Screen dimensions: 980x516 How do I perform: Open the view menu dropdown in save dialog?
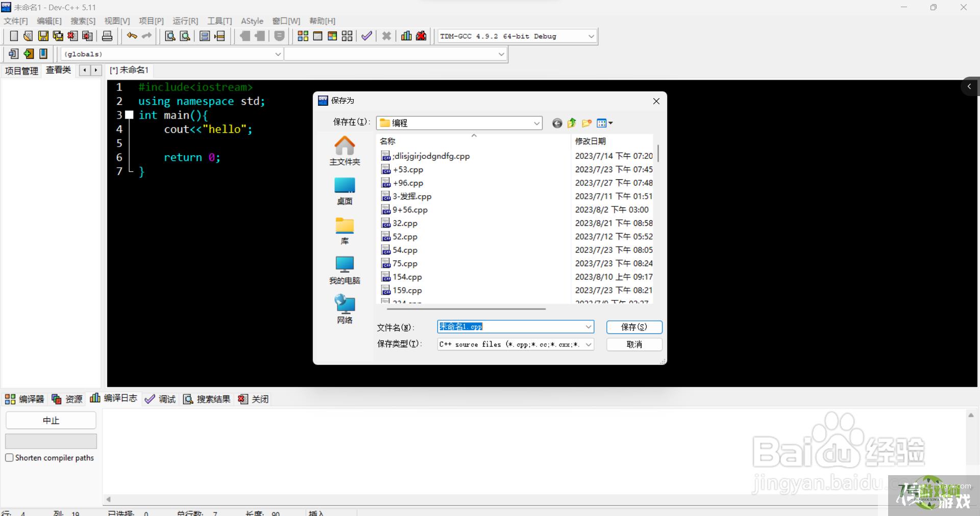(605, 123)
